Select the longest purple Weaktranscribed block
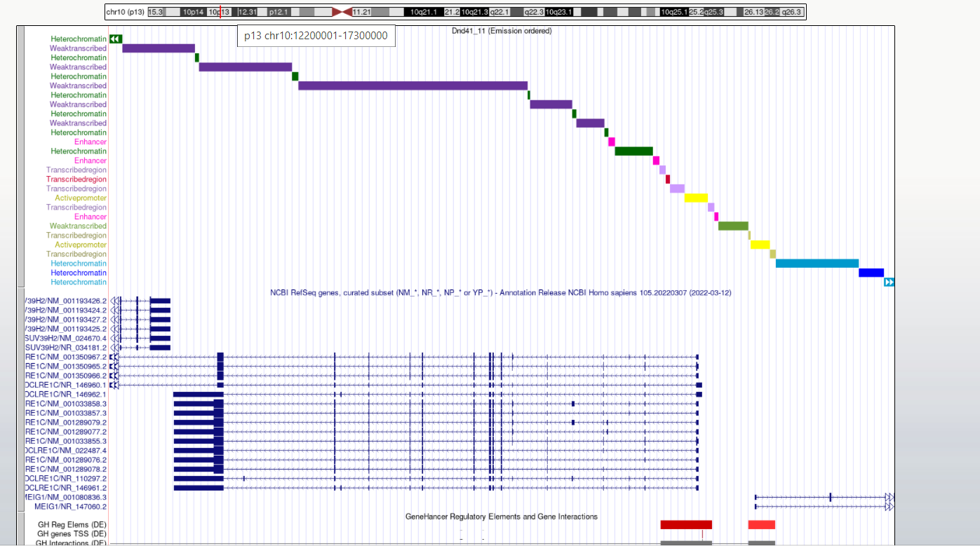The height and width of the screenshot is (546, 980). pos(412,86)
